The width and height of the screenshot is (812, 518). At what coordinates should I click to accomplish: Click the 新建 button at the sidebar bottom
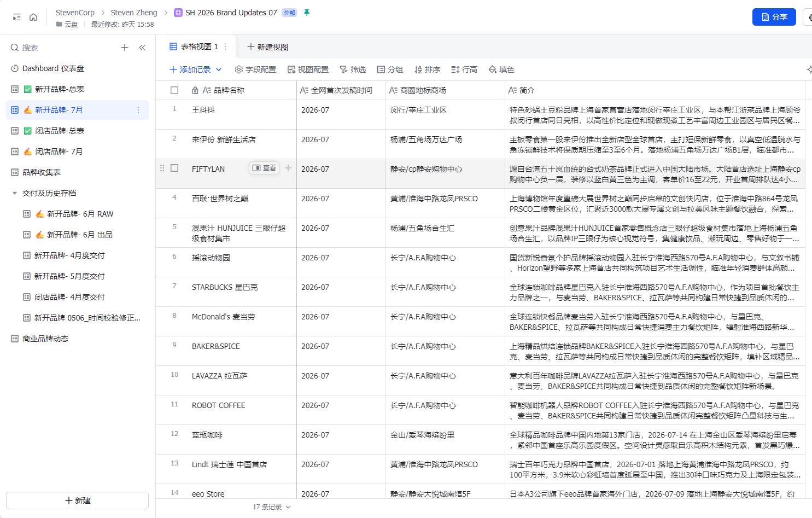coord(77,500)
